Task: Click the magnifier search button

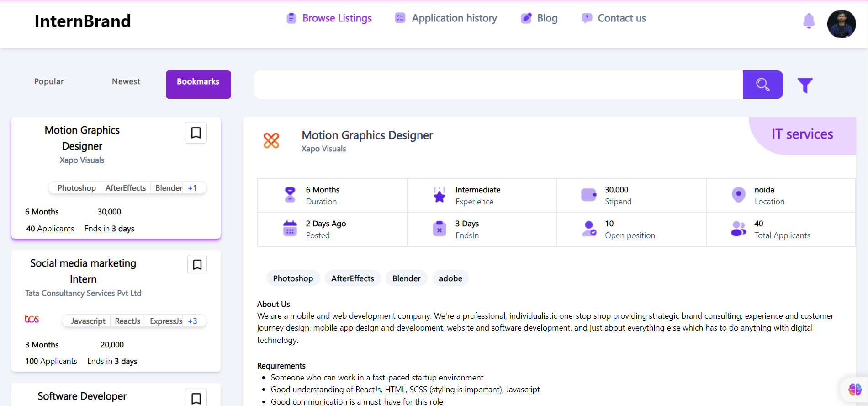Action: (x=762, y=85)
